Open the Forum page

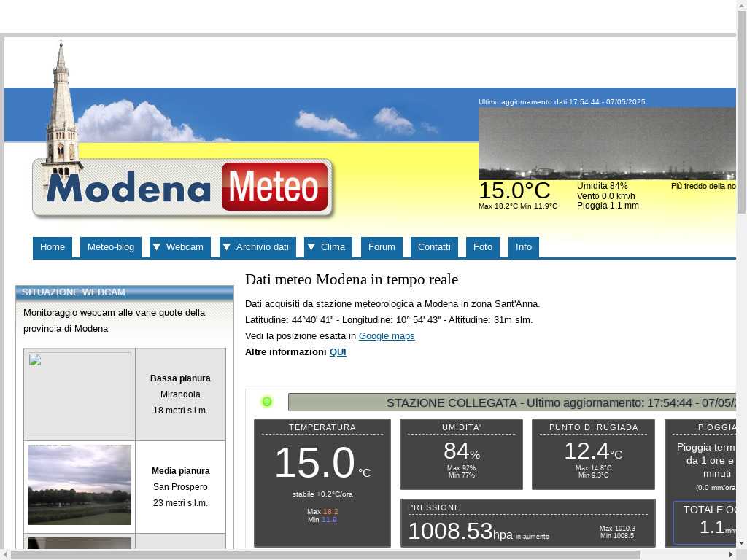[382, 247]
